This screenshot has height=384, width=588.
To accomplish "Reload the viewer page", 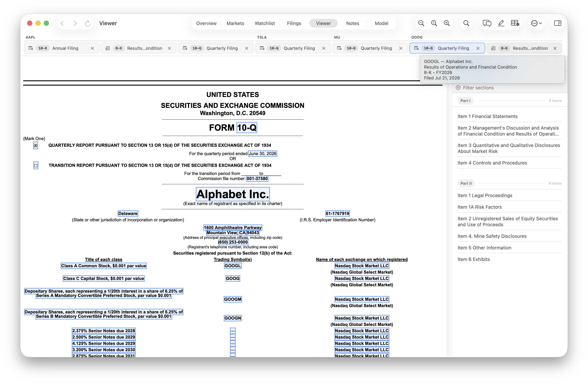I will (87, 23).
